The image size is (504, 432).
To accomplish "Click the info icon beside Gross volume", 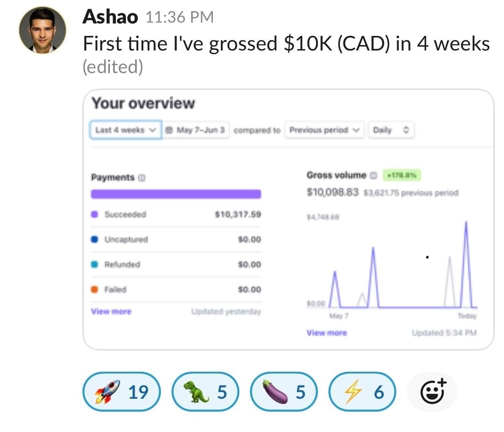I will (374, 175).
